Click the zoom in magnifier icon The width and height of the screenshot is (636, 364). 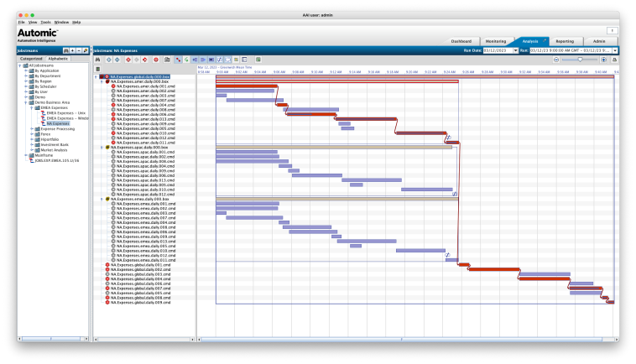click(x=604, y=60)
